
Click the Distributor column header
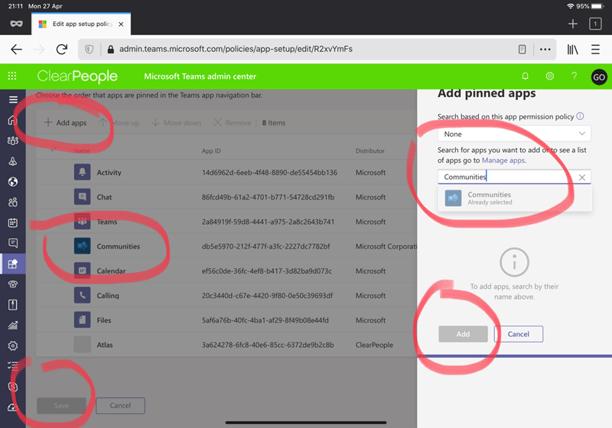[x=370, y=151]
